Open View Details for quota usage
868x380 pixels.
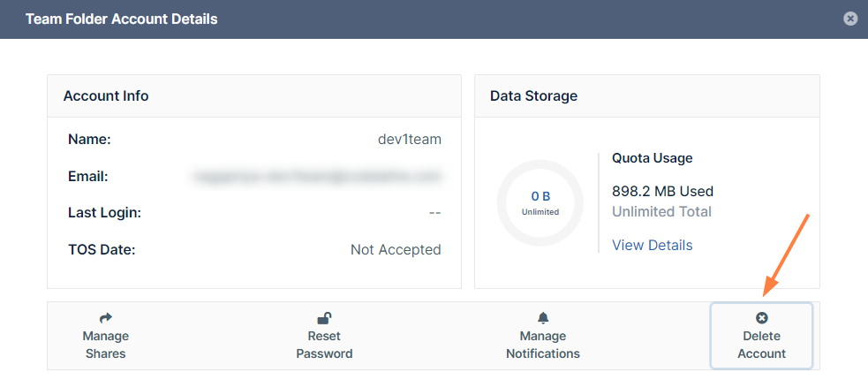point(652,245)
